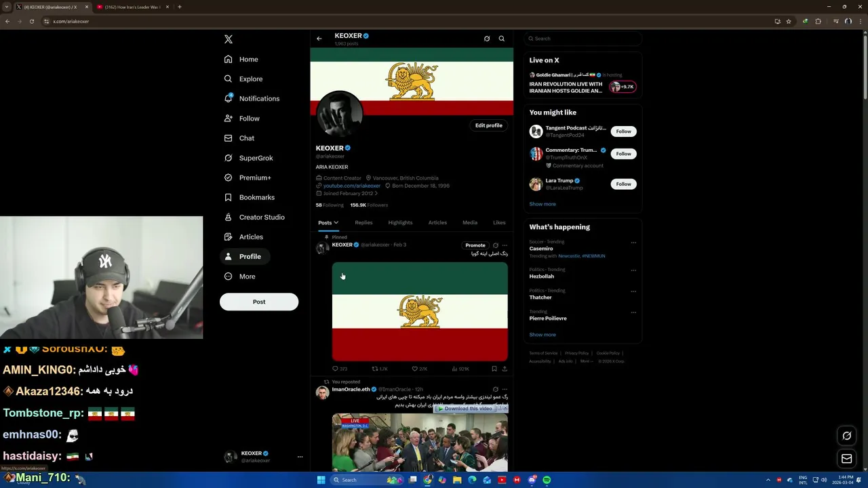Go back using the profile header arrow
This screenshot has width=868, height=488.
pos(319,39)
